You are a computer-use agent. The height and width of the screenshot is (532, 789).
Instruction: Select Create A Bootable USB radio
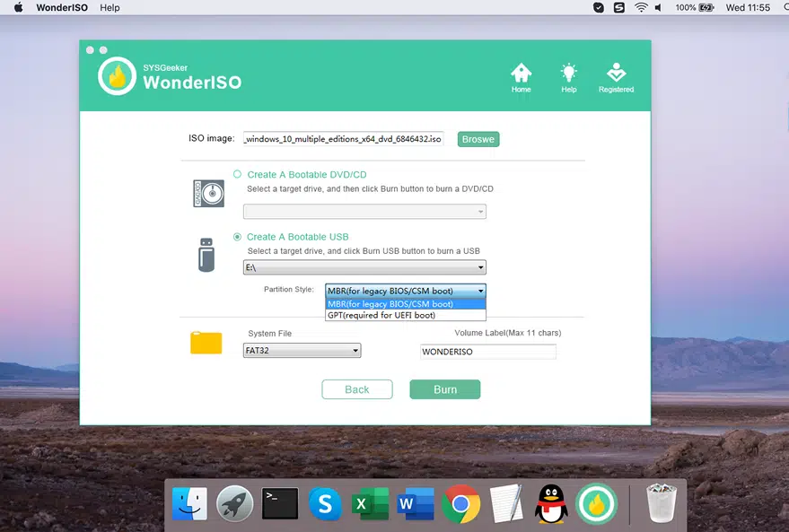coord(237,237)
